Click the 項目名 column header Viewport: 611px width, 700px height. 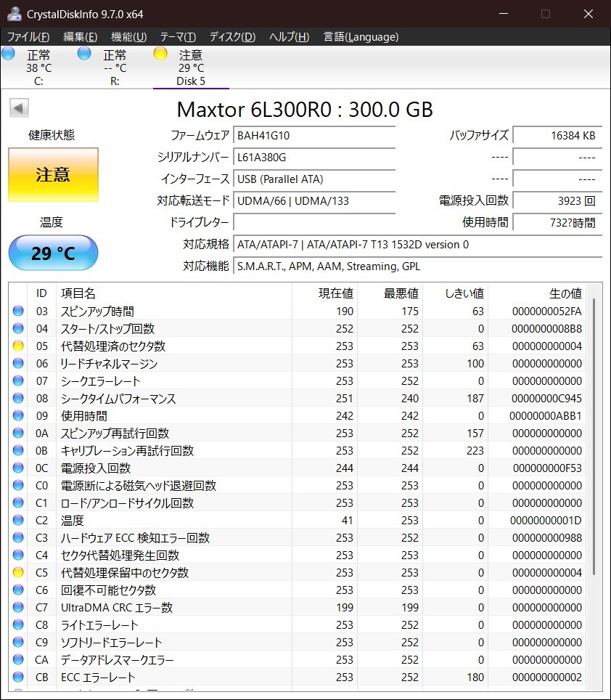(x=174, y=293)
